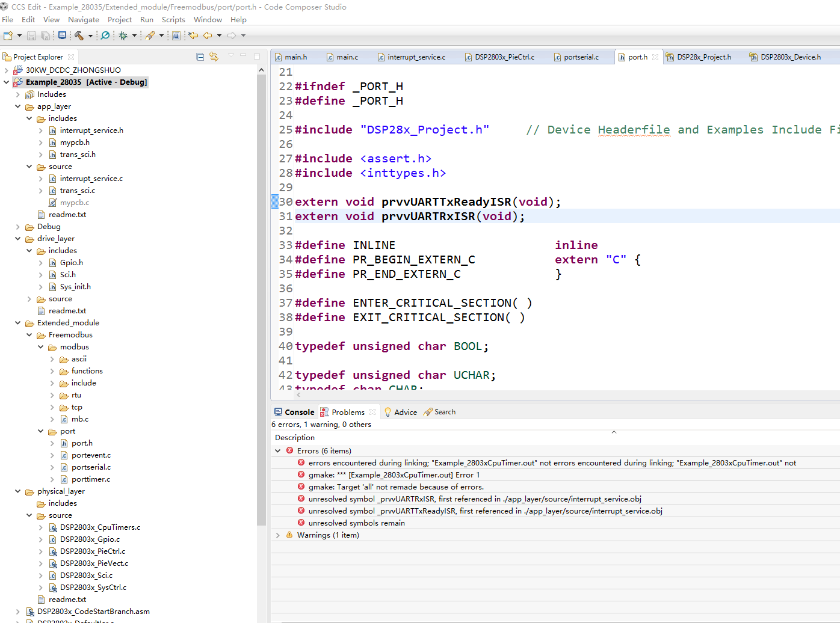Click the Last Edit Location arrow icon
Viewport: 840px width, 623px height.
(x=193, y=35)
